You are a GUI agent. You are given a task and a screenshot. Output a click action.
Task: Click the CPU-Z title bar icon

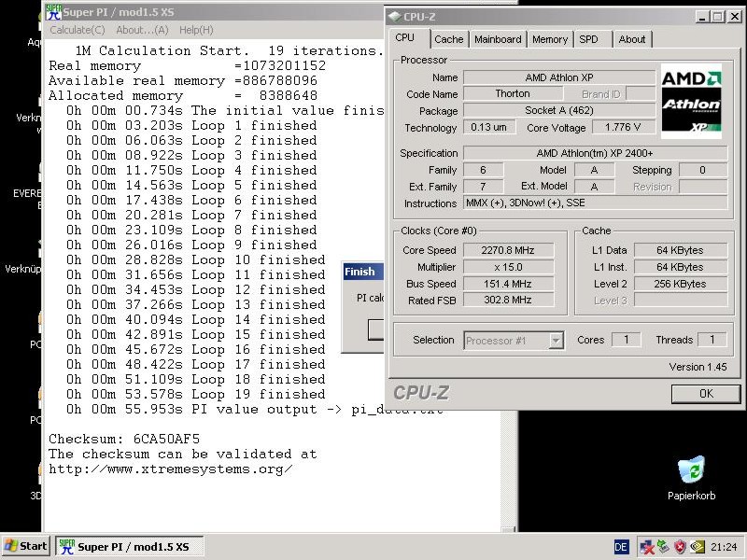pos(395,17)
